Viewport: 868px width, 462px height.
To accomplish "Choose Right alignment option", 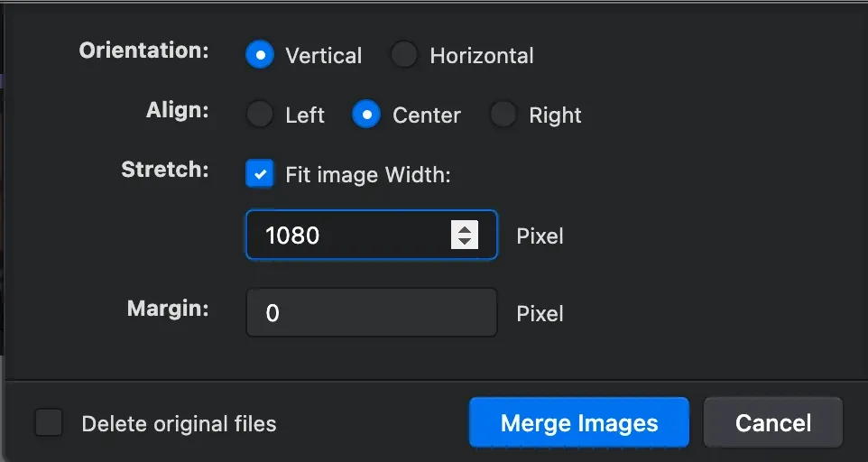I will (x=503, y=115).
